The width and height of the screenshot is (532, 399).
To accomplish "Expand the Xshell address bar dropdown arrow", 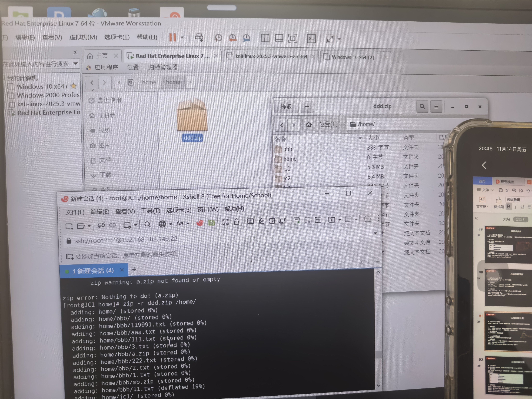I will 375,233.
